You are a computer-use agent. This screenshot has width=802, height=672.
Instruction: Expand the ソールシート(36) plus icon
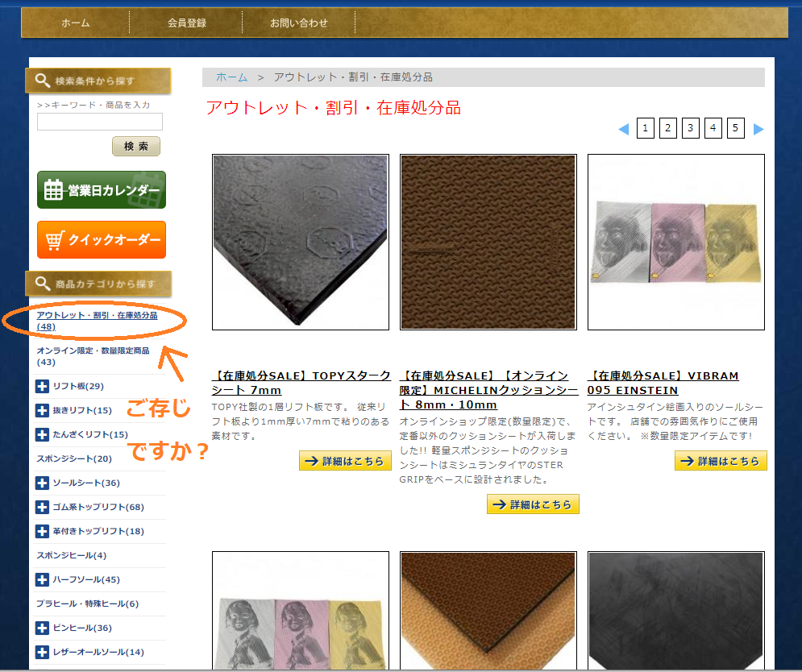coord(42,483)
